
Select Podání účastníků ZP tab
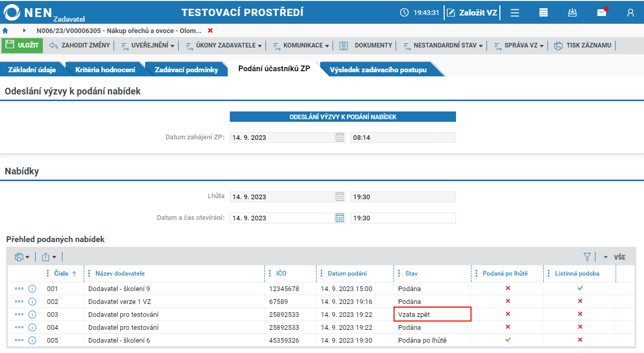274,69
